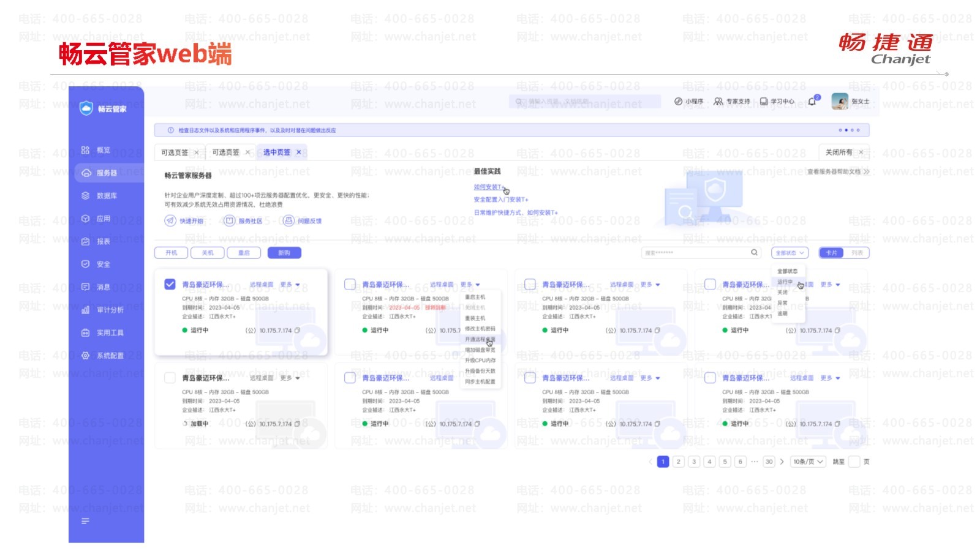980x551 pixels.
Task: Choose 升级CPU内存 from the menu
Action: 480,361
